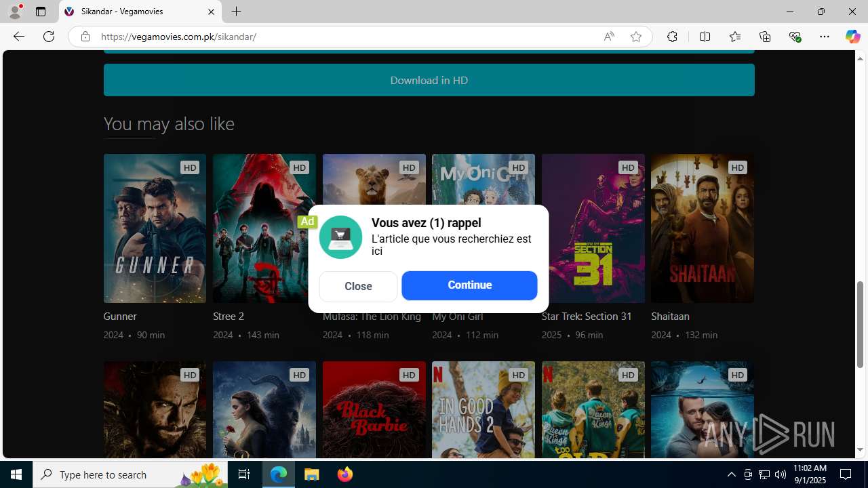Click the 'You may also like' heading
This screenshot has width=868, height=488.
click(x=169, y=123)
